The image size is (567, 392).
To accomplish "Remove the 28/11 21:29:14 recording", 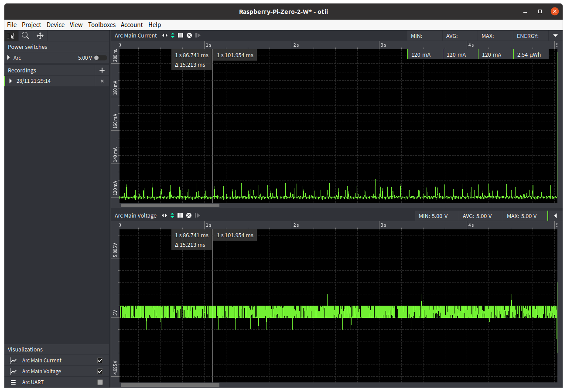I will [x=102, y=81].
